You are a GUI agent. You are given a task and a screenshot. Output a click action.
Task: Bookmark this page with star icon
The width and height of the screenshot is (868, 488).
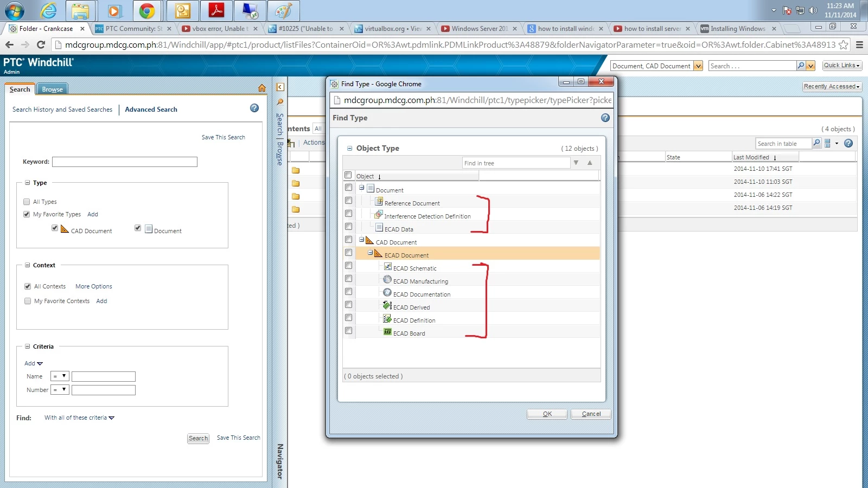point(844,44)
